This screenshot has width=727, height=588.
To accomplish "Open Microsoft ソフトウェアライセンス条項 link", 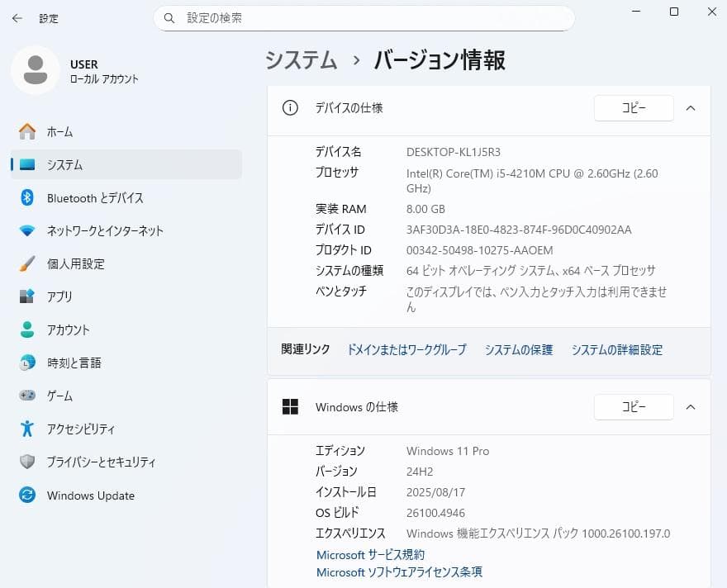I will pyautogui.click(x=399, y=572).
